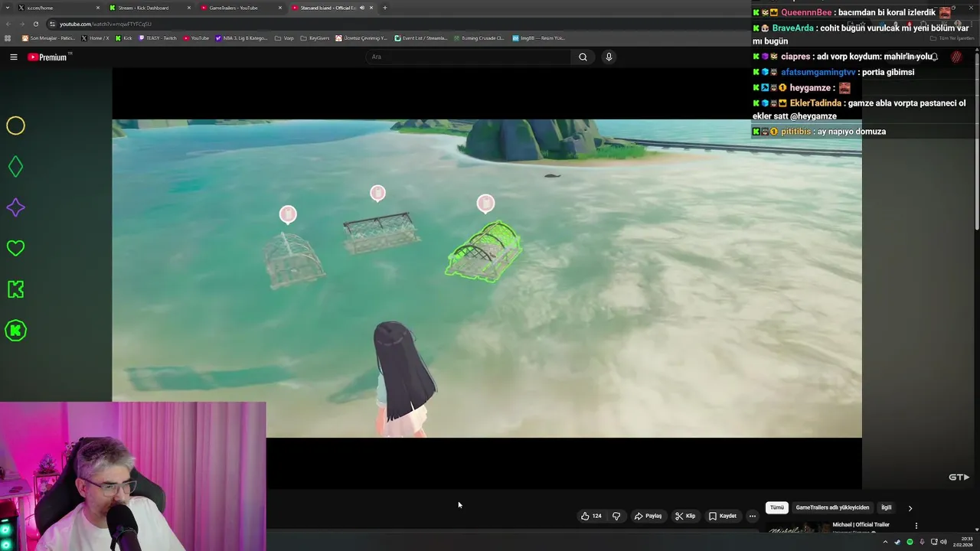The height and width of the screenshot is (551, 980).
Task: Share the video via Paylaş button
Action: (648, 516)
